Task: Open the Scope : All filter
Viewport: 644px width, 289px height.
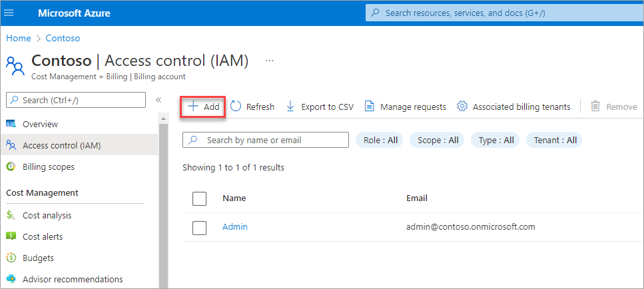Action: pyautogui.click(x=438, y=140)
